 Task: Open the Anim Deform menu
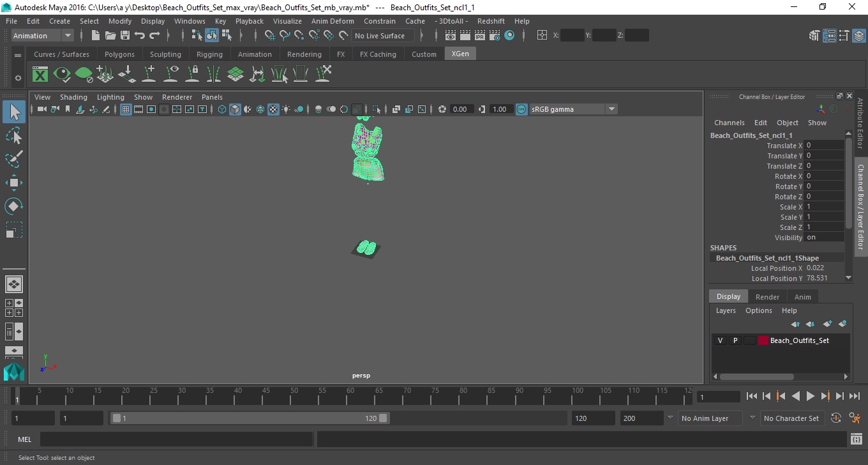coord(332,21)
